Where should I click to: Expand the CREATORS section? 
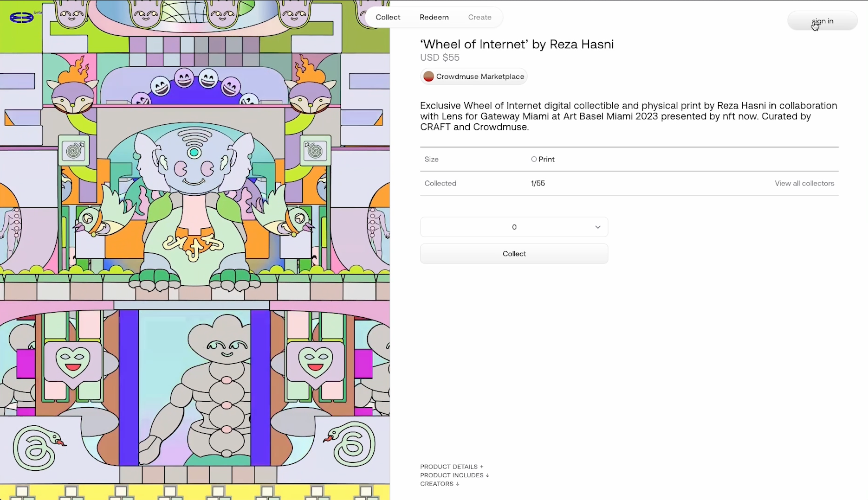(x=440, y=484)
